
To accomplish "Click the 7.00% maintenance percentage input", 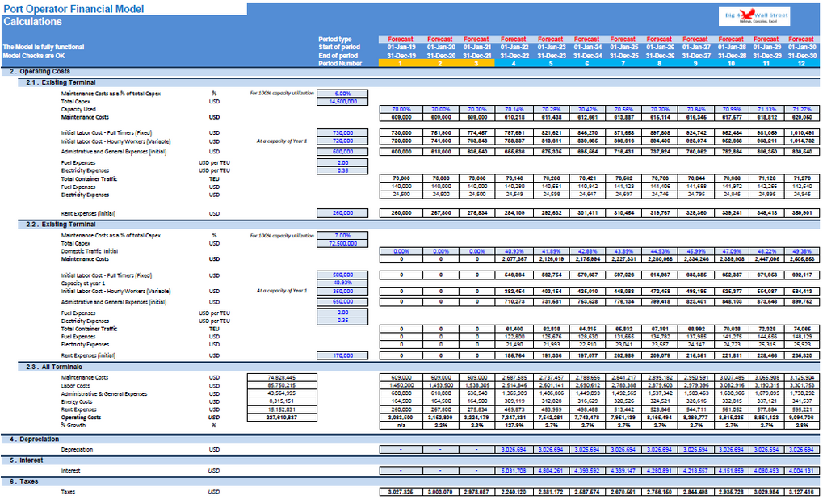I will [342, 235].
